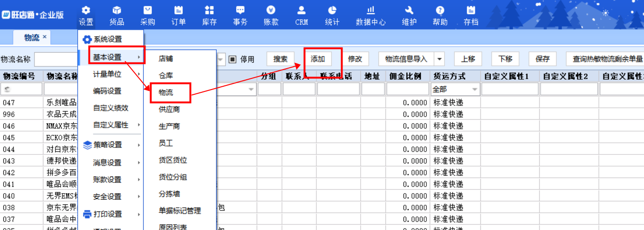Expand the 物流信息导入 dropdown arrow
644x230 pixels.
point(439,59)
